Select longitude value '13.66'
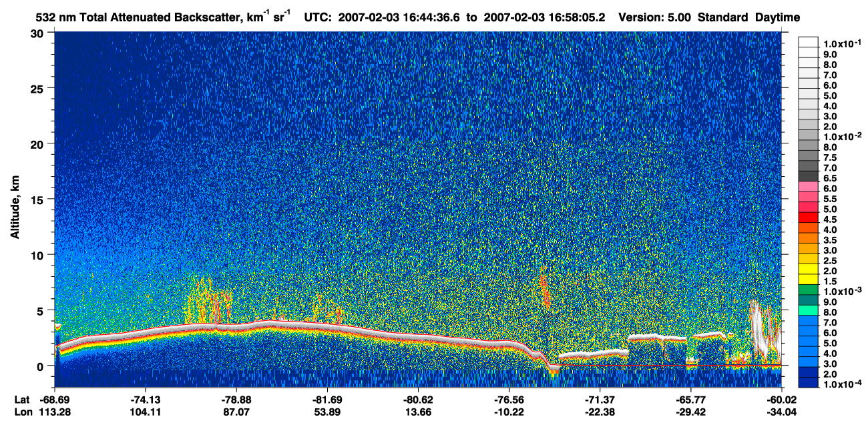This screenshot has height=445, width=868. click(x=418, y=412)
